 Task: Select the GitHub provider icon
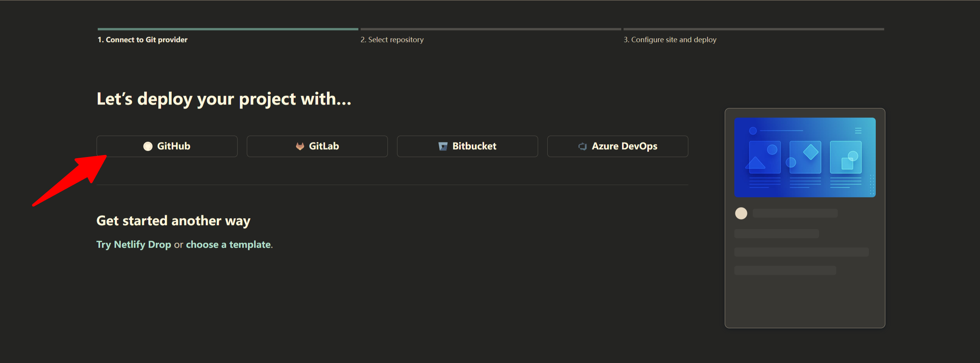tap(149, 146)
